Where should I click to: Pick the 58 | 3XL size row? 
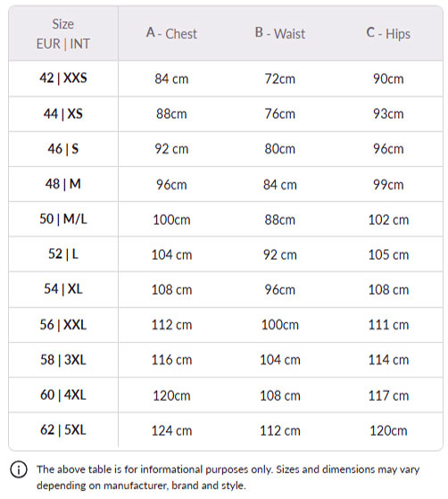pos(226,360)
